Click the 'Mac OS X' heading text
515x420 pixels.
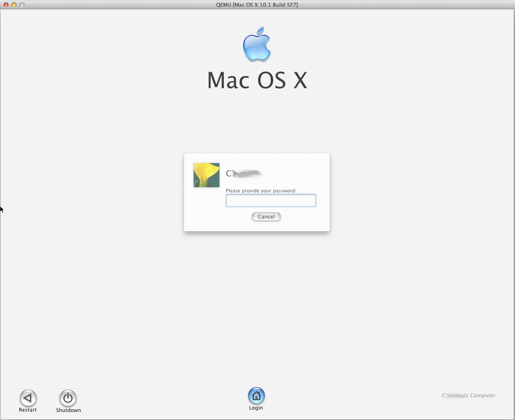pos(257,80)
